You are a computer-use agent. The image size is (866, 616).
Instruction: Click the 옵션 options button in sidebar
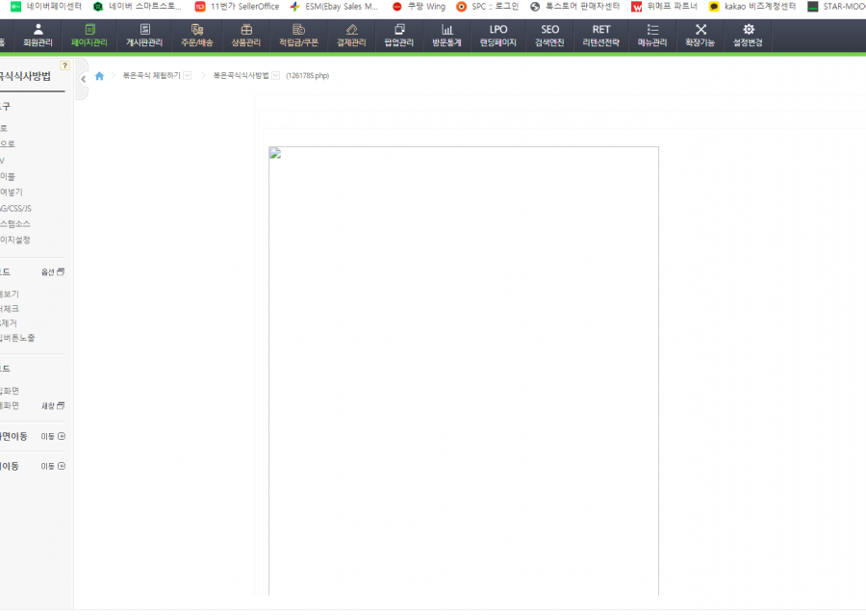[x=53, y=272]
